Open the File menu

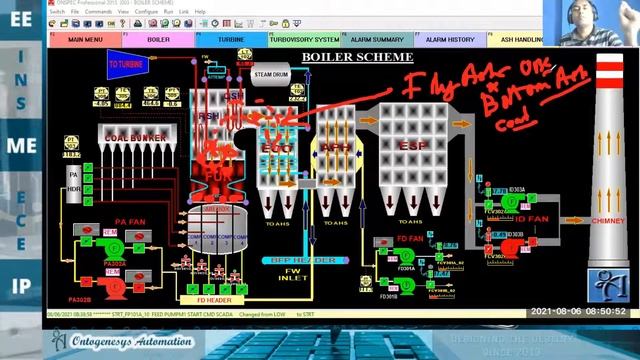pos(75,12)
